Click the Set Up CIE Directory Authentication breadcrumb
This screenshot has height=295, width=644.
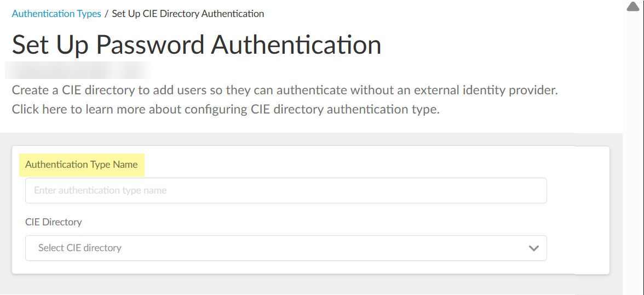188,14
